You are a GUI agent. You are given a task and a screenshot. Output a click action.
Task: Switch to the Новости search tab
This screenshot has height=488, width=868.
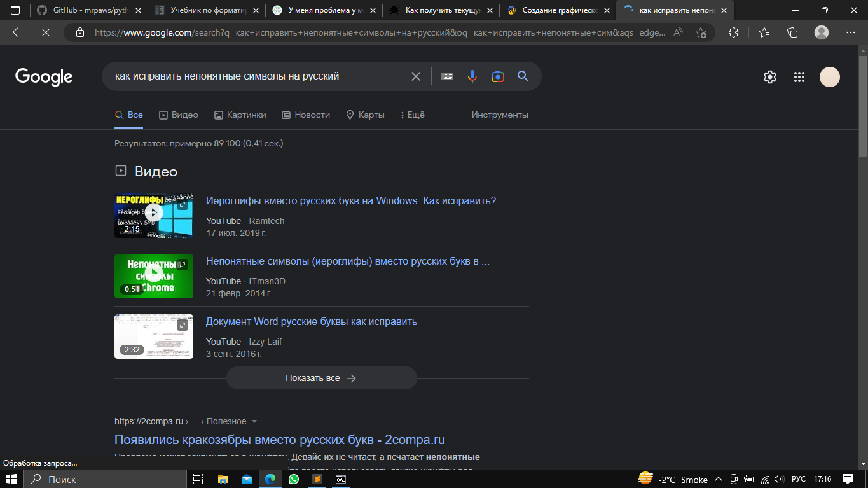[306, 115]
